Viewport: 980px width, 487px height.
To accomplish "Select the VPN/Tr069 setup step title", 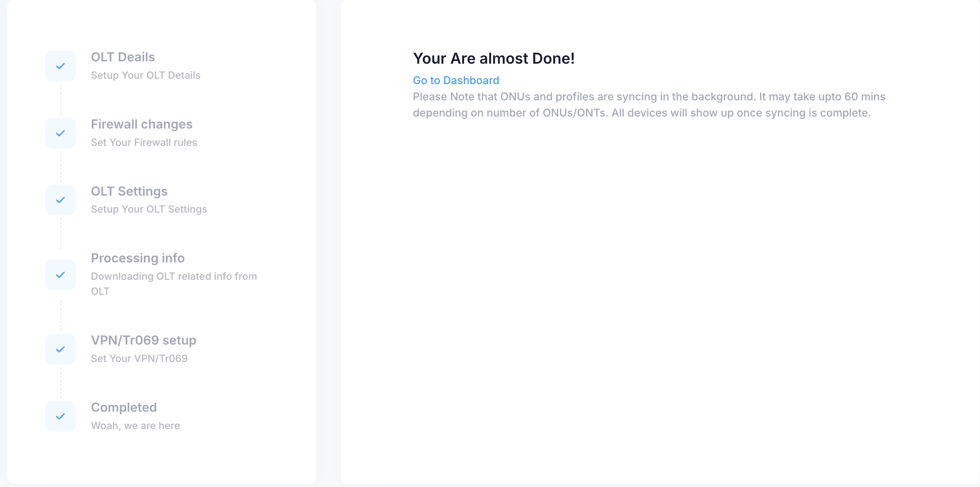I will (144, 340).
